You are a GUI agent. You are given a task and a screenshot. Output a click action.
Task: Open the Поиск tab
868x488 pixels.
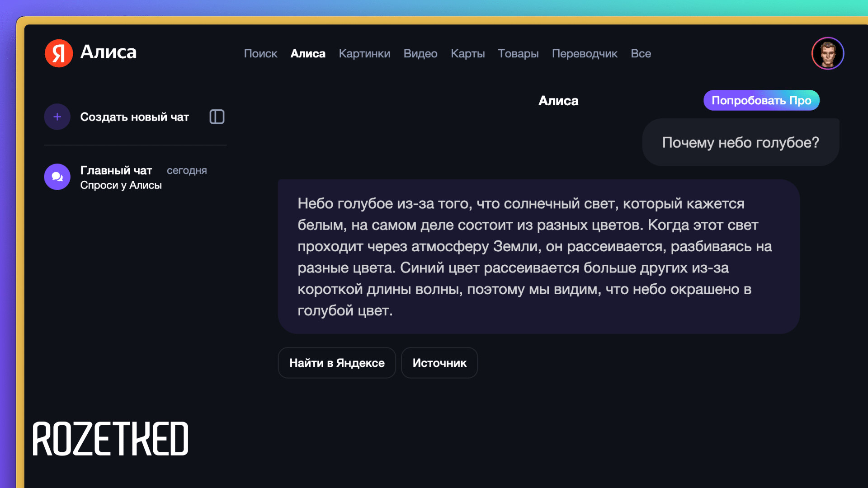(260, 53)
